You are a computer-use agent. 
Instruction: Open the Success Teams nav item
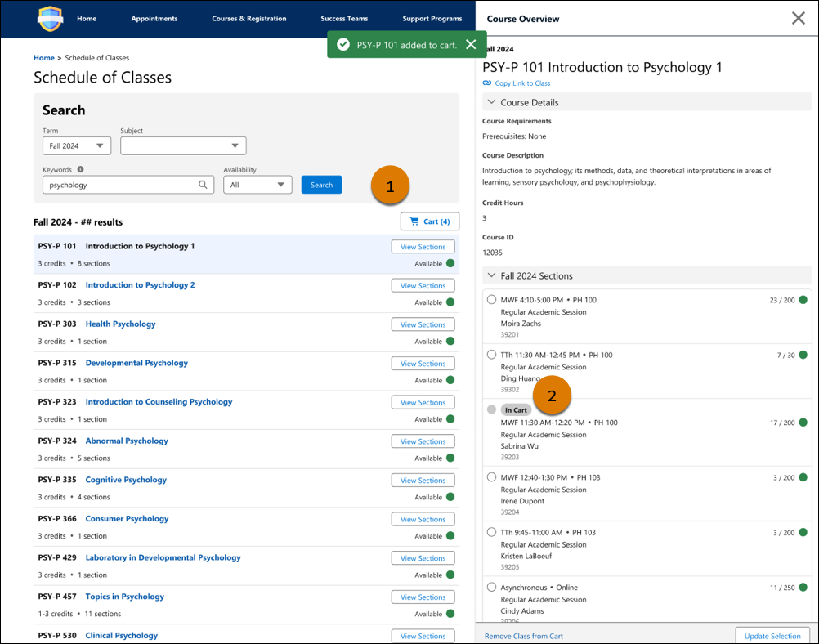(x=344, y=18)
